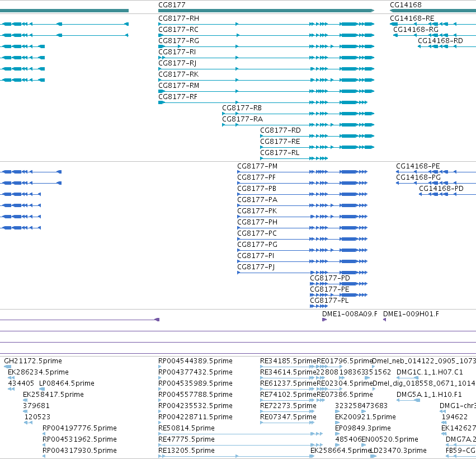
Task: Click the CG8177-RH transcript label
Action: point(179,18)
